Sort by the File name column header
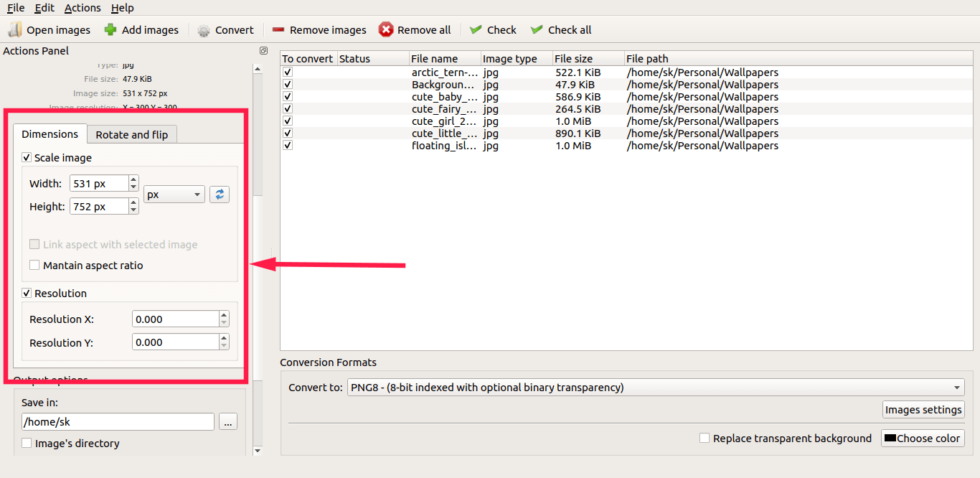Image resolution: width=980 pixels, height=478 pixels. click(x=445, y=59)
